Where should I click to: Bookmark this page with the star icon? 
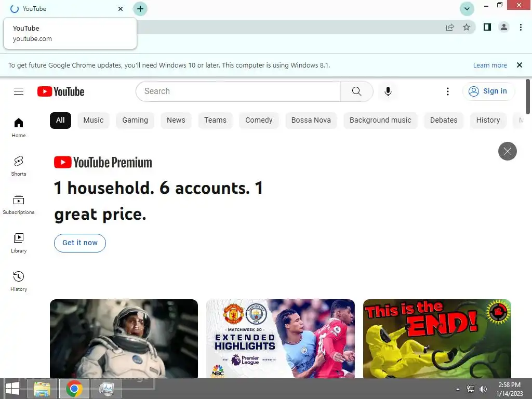click(x=467, y=27)
